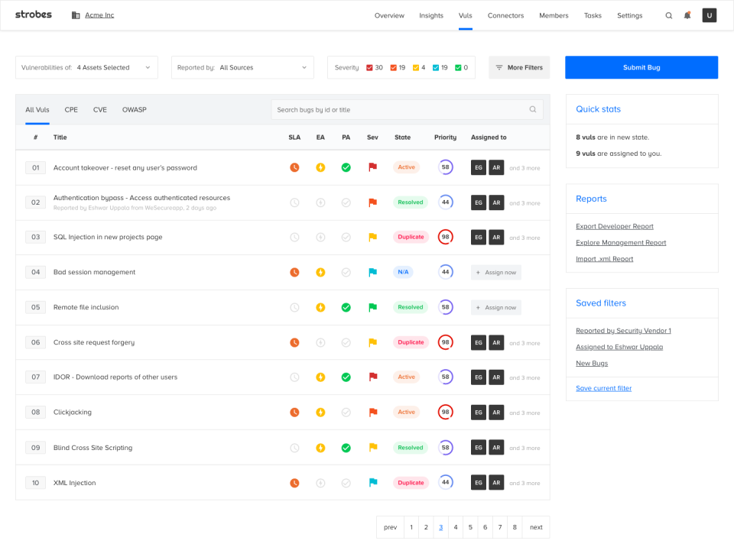The image size is (734, 560).
Task: Toggle the green severity checkbox with count 0
Action: click(x=458, y=68)
